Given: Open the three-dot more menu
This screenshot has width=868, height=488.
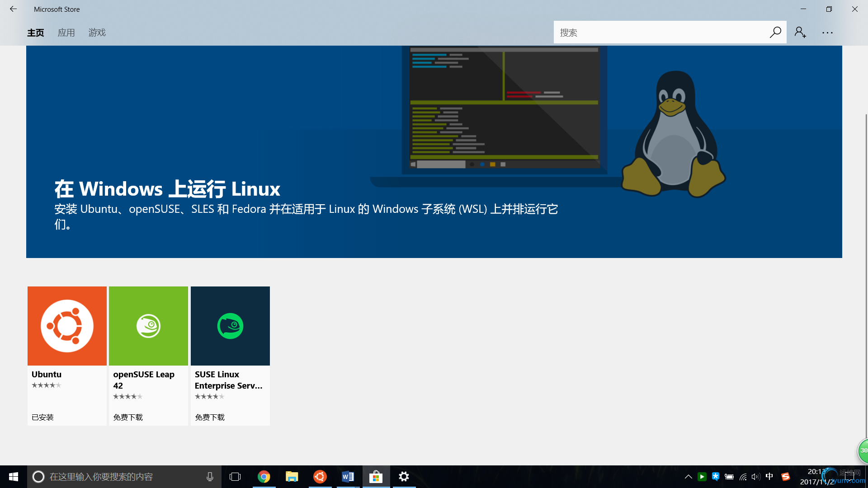Looking at the screenshot, I should tap(827, 33).
